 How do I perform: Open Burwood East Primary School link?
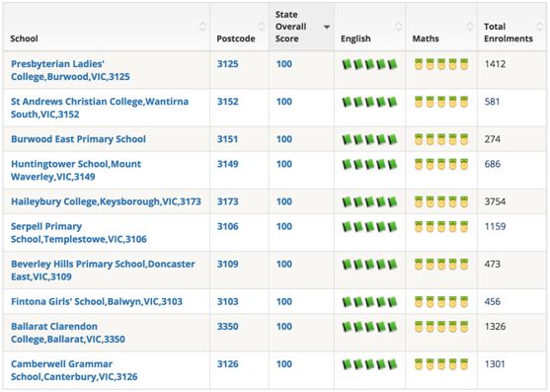[x=78, y=139]
